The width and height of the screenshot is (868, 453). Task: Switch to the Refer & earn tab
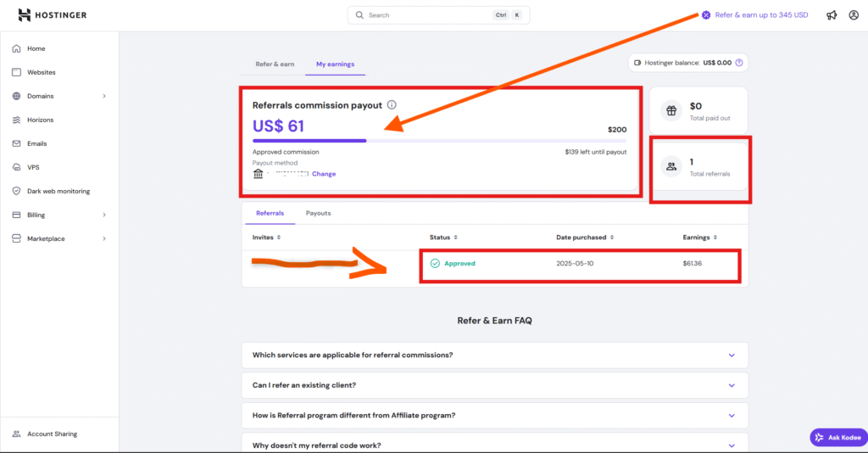click(275, 64)
